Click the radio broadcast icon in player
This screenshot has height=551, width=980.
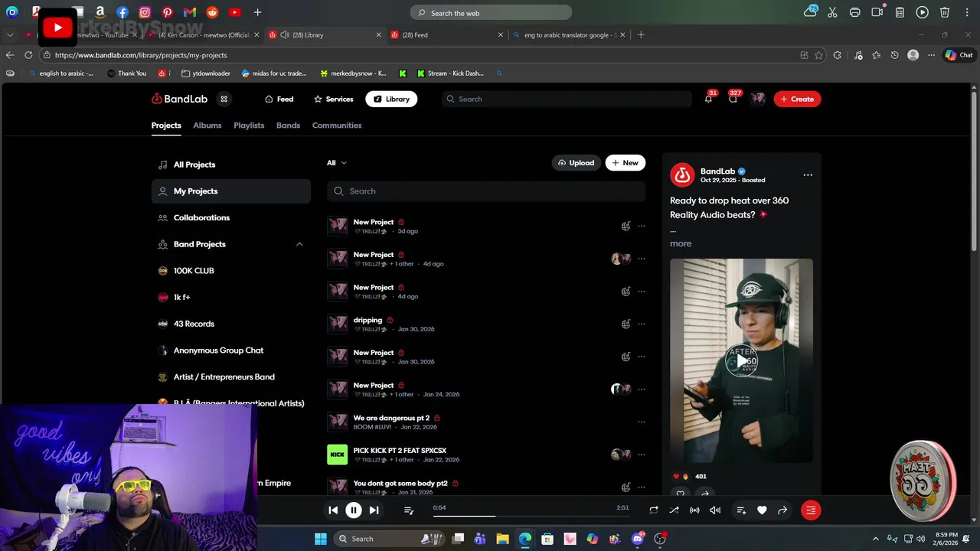tap(694, 510)
